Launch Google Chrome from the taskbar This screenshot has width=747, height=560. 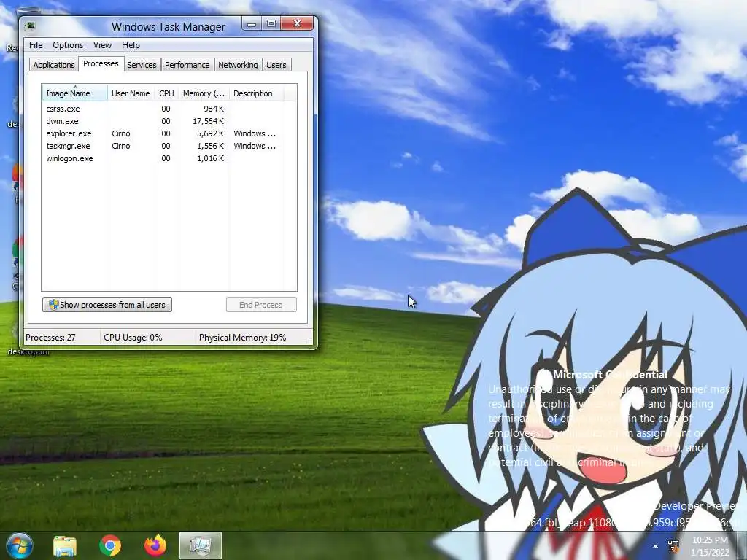pyautogui.click(x=110, y=545)
